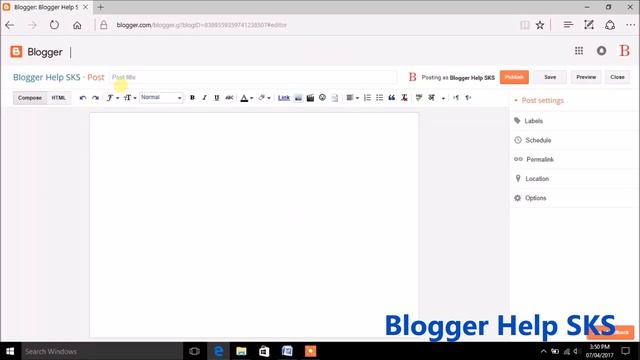
Task: Go back in the browser
Action: (x=10, y=25)
